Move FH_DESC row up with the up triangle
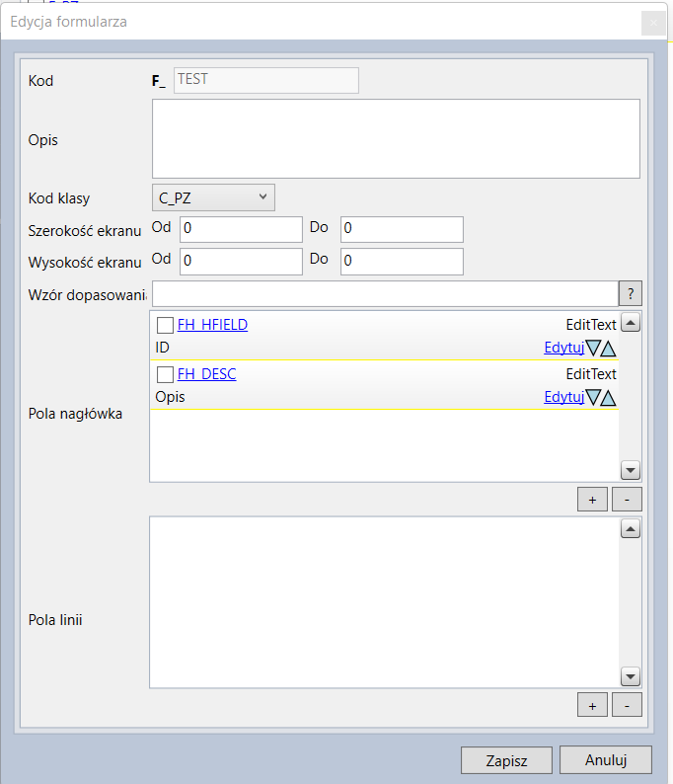673x784 pixels. pos(609,398)
